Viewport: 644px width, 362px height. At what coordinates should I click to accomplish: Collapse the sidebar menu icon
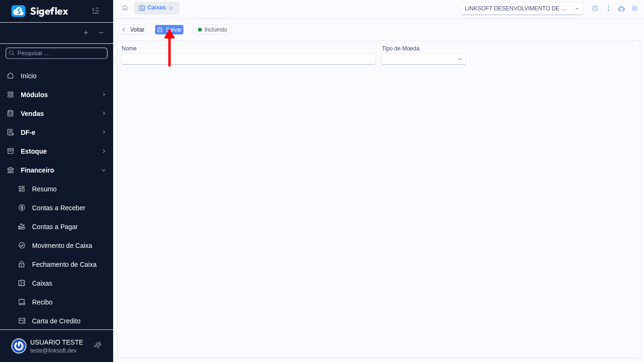95,11
